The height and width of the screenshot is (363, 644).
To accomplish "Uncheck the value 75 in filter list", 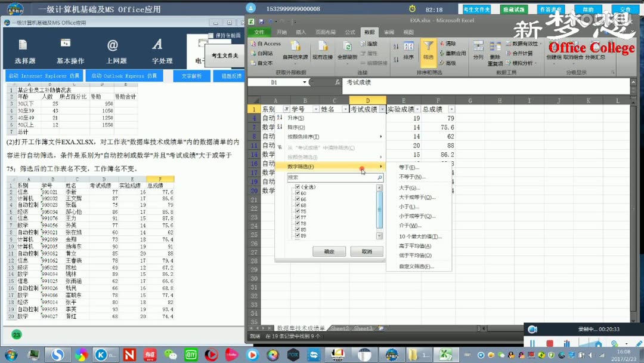I will tap(297, 211).
